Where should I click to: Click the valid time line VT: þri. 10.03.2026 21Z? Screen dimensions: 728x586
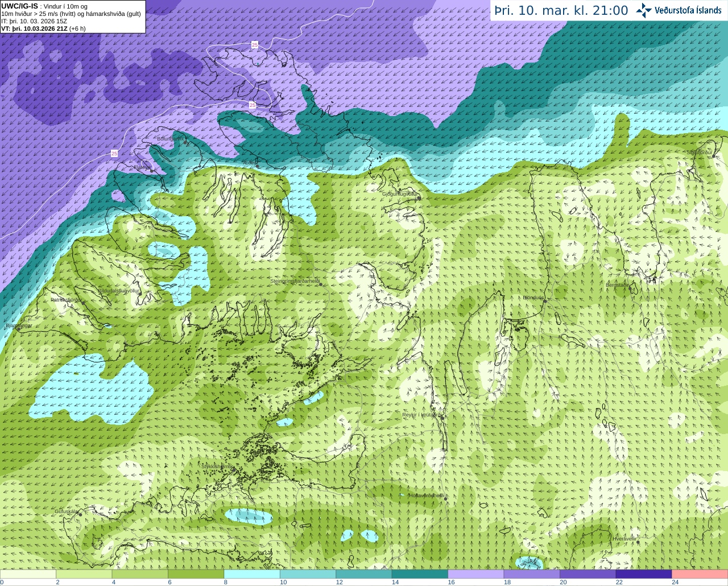[43, 28]
